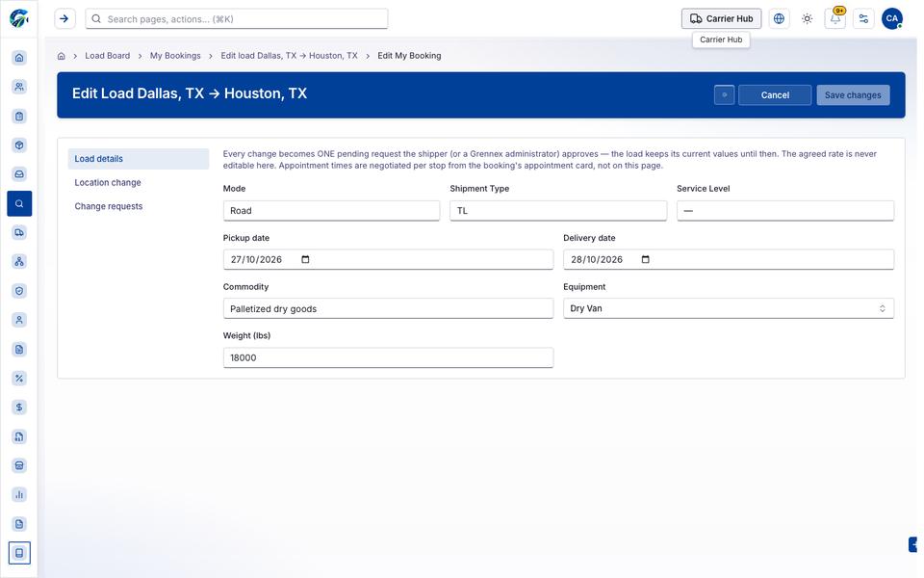The image size is (924, 578).
Task: Open the Pickup date calendar picker
Action: (305, 259)
